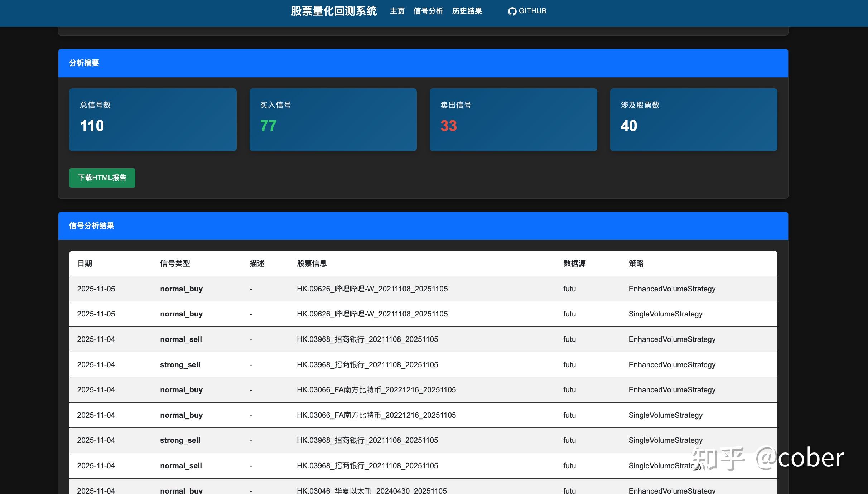Click the 涉及股票数 40 card
This screenshot has height=494, width=868.
pos(694,120)
